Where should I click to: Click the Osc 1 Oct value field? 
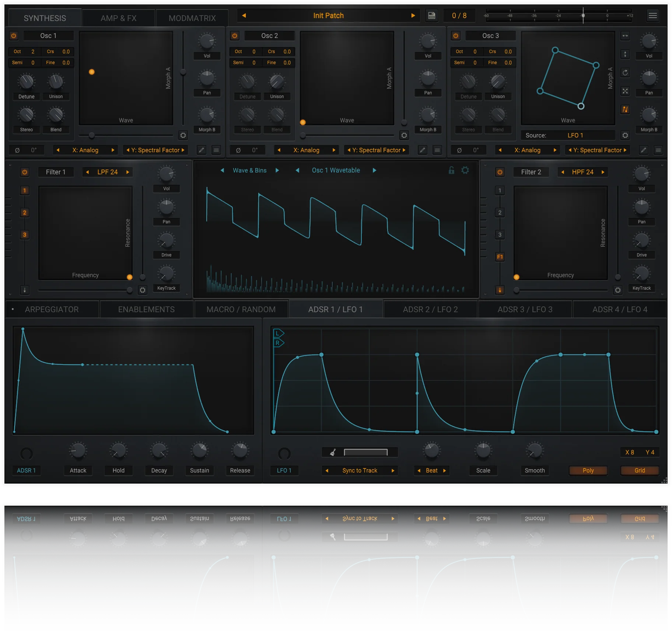tap(33, 52)
